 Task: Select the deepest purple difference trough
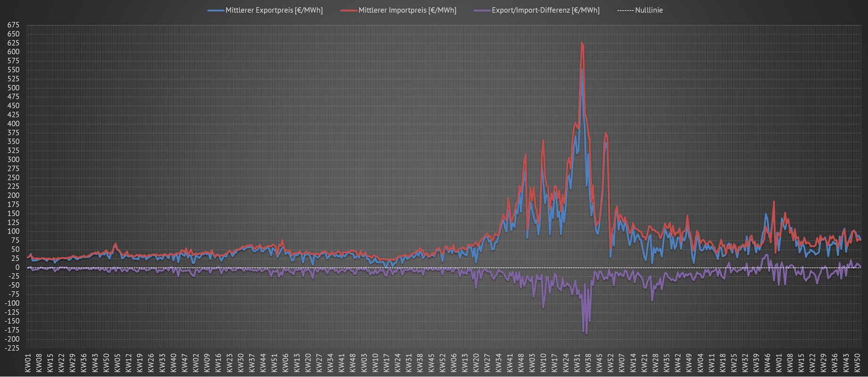[586, 333]
